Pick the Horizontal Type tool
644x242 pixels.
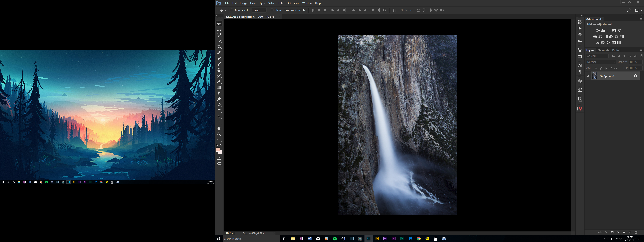coord(219,111)
